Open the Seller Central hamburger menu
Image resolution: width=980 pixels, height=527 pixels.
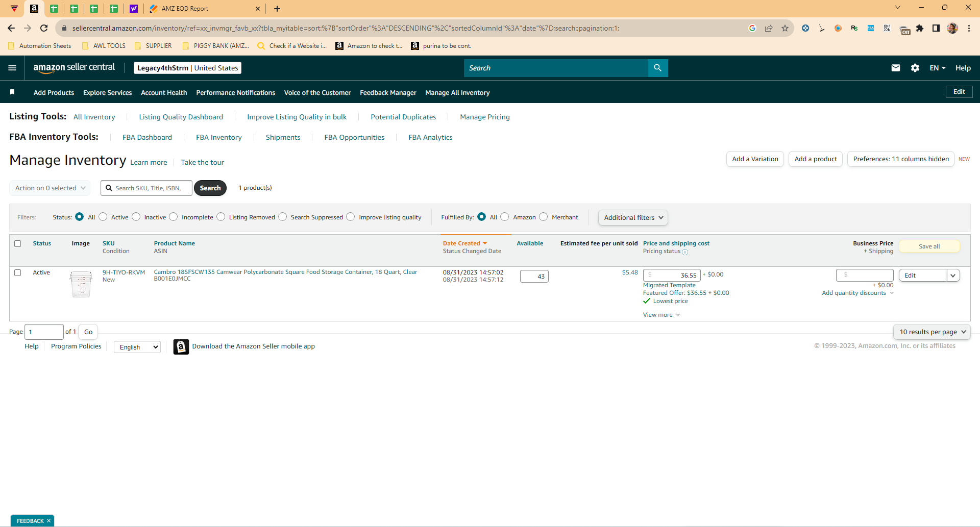point(12,68)
